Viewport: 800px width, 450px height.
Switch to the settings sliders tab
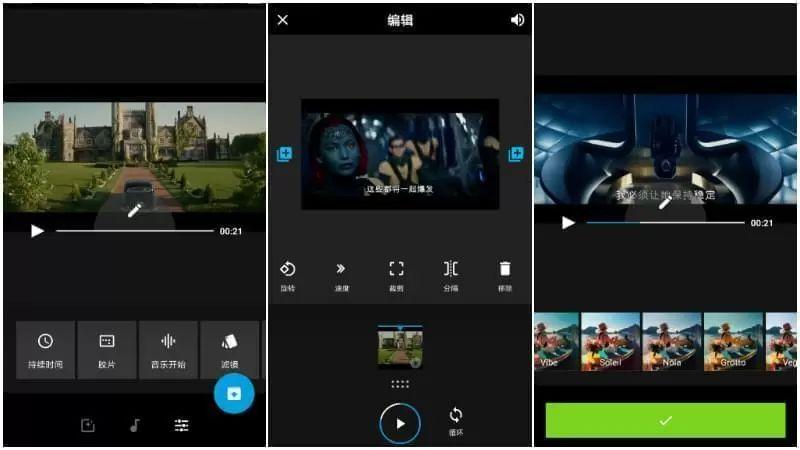pyautogui.click(x=181, y=425)
